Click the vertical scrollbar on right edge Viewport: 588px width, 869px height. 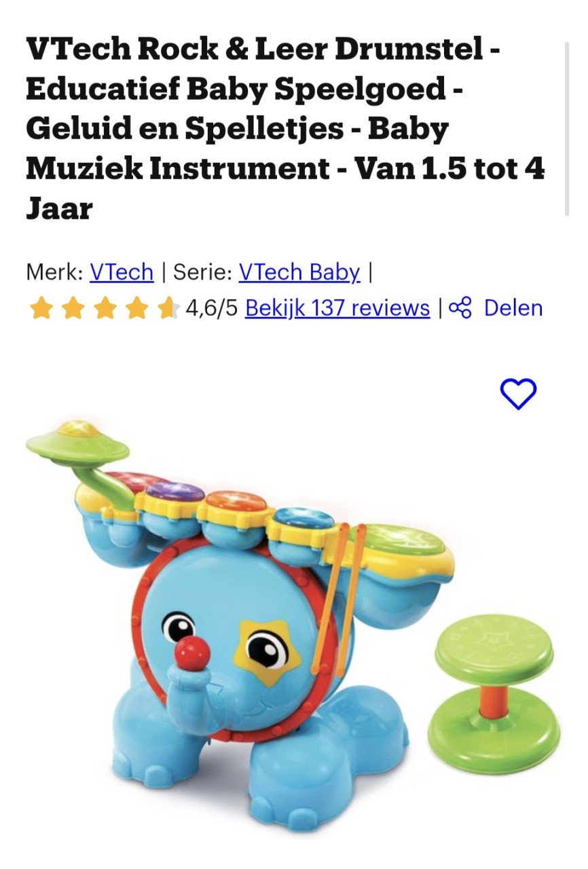(567, 128)
